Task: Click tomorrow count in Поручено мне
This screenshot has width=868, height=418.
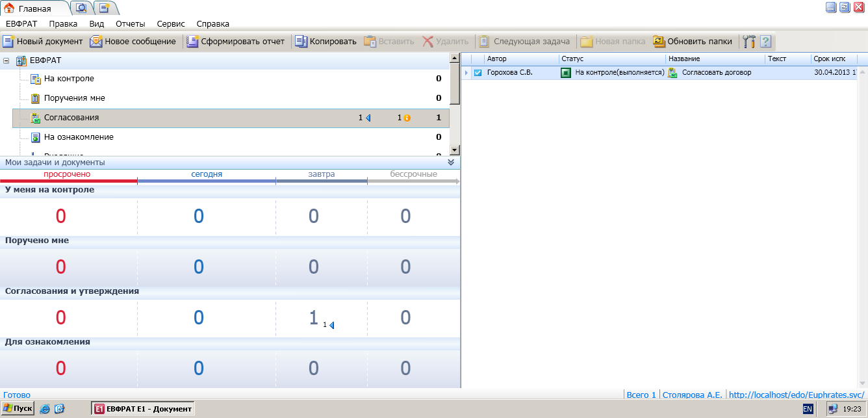Action: (313, 267)
